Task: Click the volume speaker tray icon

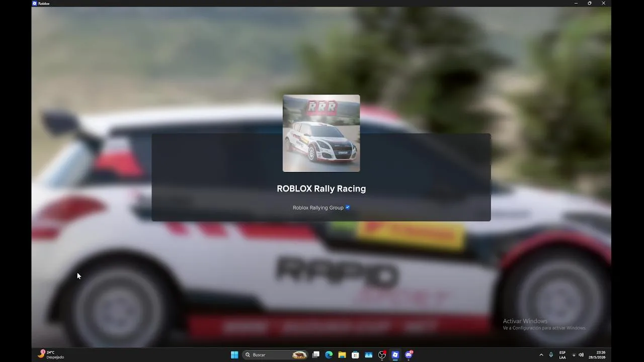Action: coord(581,355)
